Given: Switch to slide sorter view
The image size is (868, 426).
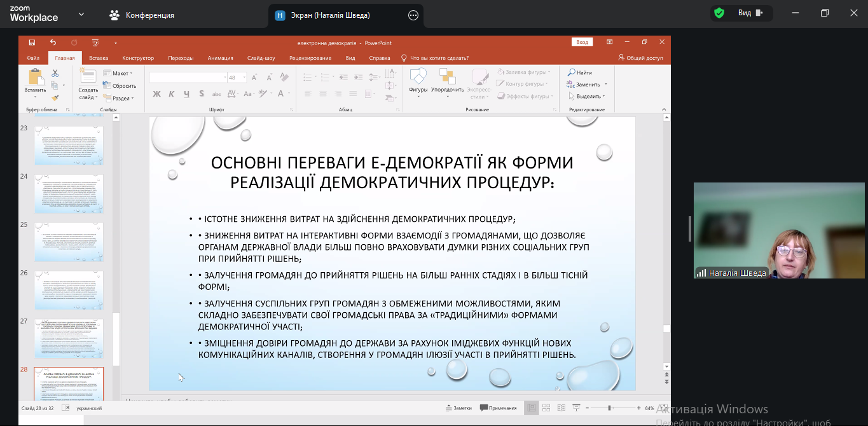Looking at the screenshot, I should (546, 408).
